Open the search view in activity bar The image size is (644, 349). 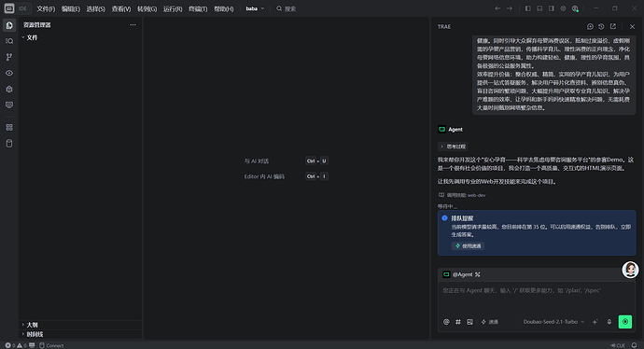click(x=9, y=41)
